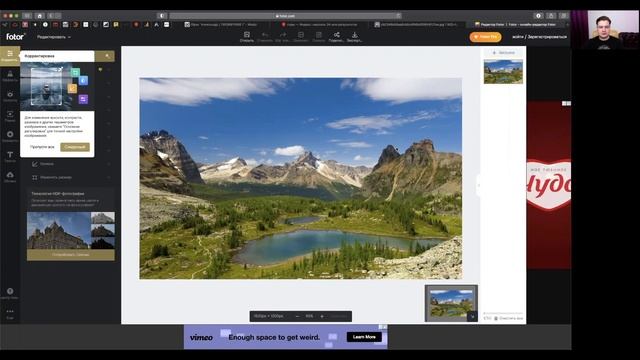Click the Undo arrow in top toolbar
Image resolution: width=640 pixels, height=360 pixels.
[265, 37]
